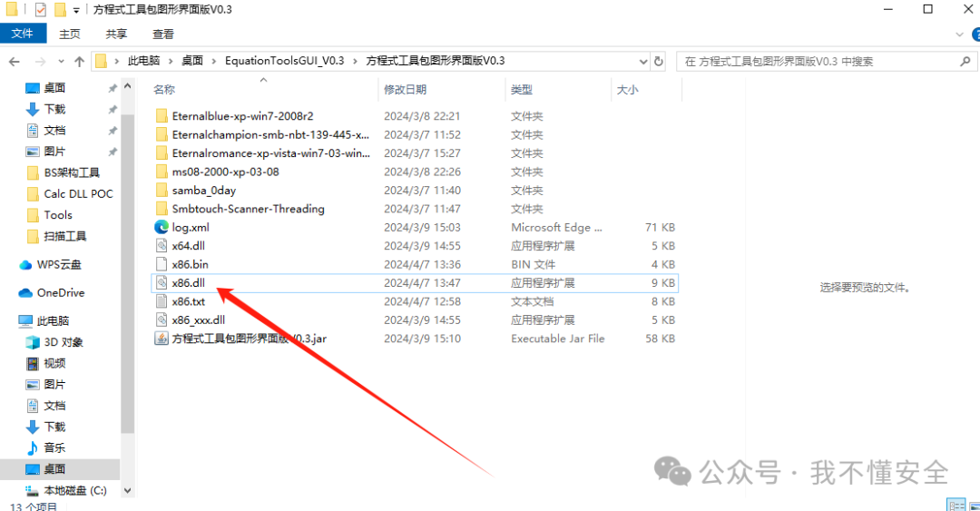Select the x86_xxx.dll file name
Image resolution: width=980 pixels, height=511 pixels.
coord(199,320)
